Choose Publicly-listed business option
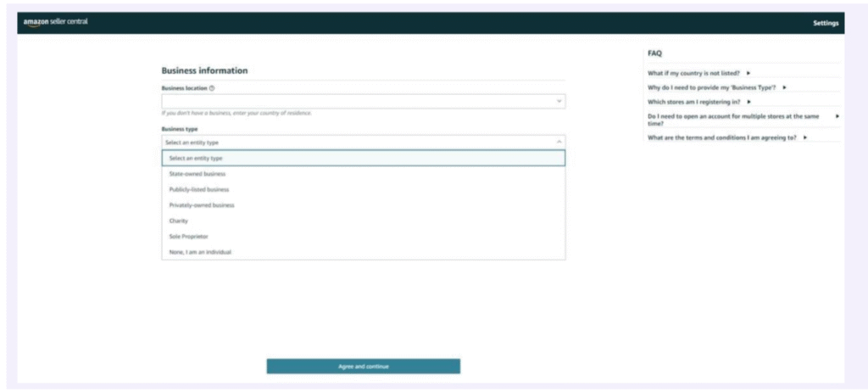Viewport: 868px width, 392px height. pyautogui.click(x=199, y=189)
